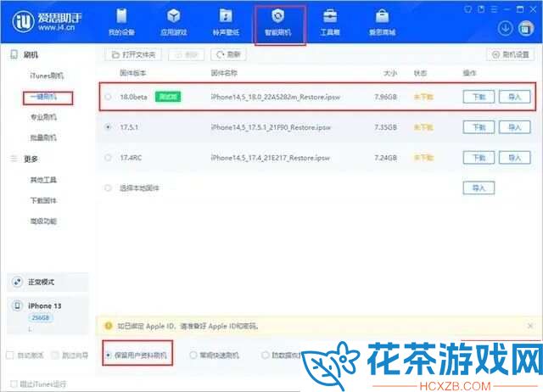Viewport: 543px width, 392px height.
Task: Toggle the 跳过向导 skip wizard checkbox
Action: point(54,355)
